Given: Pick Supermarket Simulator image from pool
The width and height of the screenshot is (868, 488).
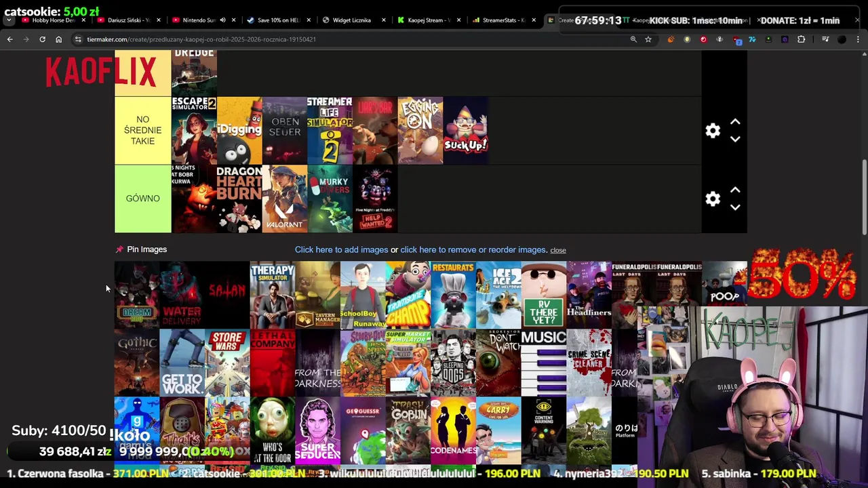Looking at the screenshot, I should [408, 363].
